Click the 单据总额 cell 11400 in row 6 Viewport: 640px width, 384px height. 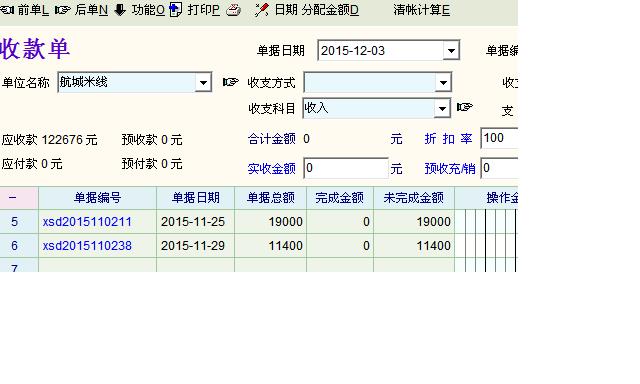271,246
